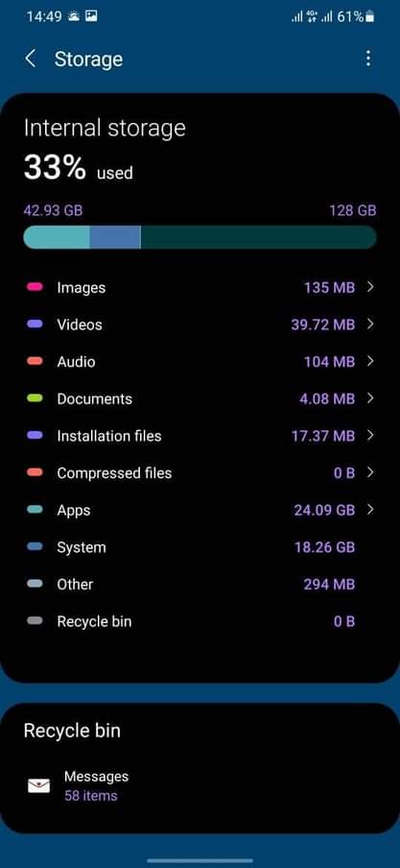Expand Apps with its chevron arrow

370,509
